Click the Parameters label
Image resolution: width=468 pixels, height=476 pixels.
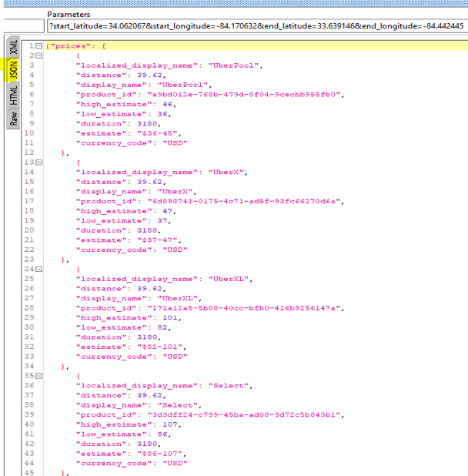[69, 15]
